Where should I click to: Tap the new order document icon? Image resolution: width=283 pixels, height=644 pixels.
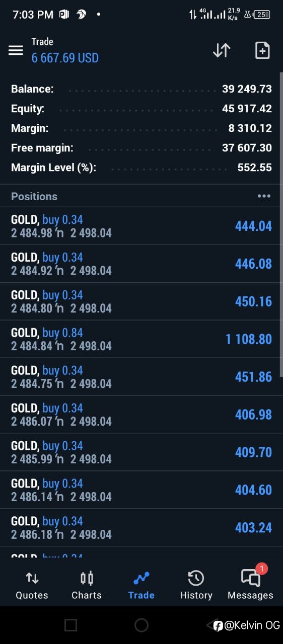pyautogui.click(x=262, y=50)
